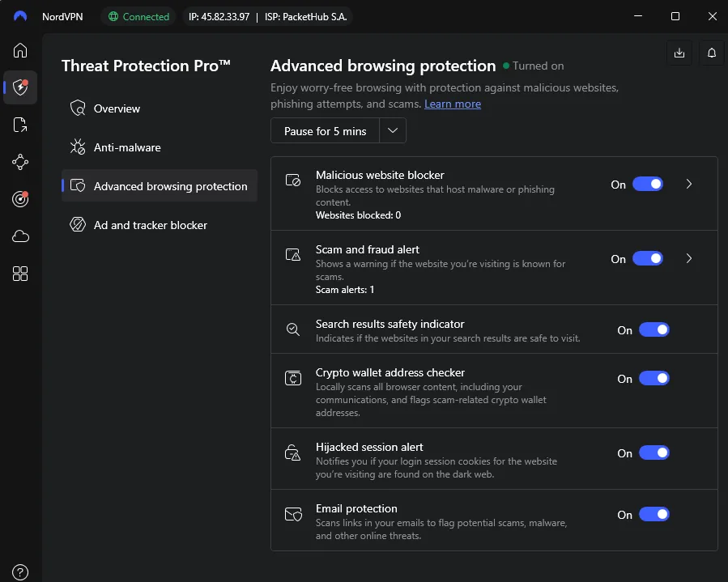Screen dimensions: 728x582
Task: Turn off the Malicious website blocker toggle
Action: pos(648,185)
